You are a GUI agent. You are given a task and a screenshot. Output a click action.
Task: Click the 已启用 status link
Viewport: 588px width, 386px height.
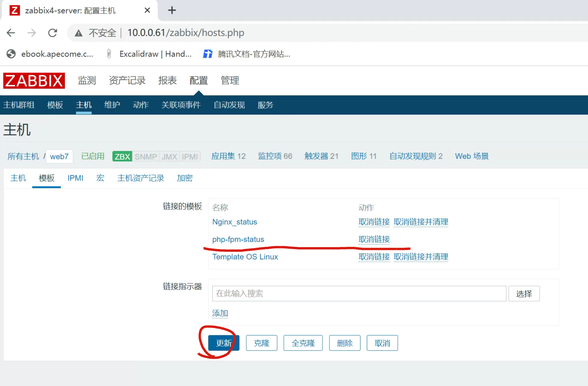pos(93,156)
